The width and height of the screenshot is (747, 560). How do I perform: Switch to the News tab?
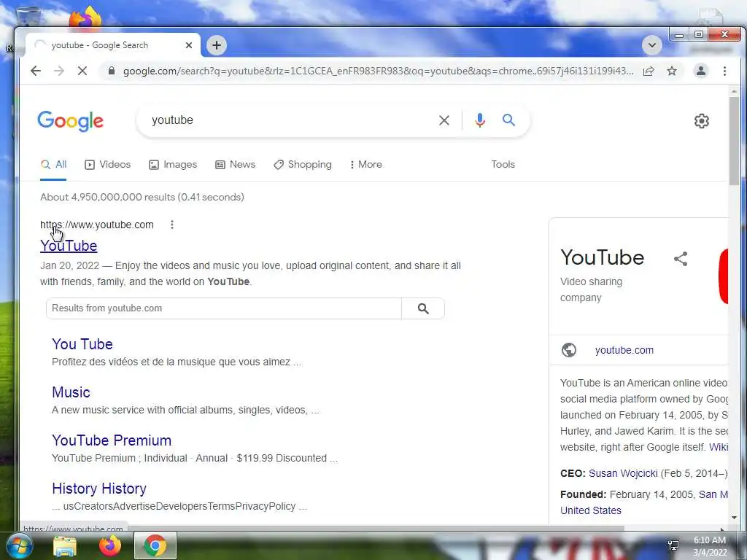236,164
